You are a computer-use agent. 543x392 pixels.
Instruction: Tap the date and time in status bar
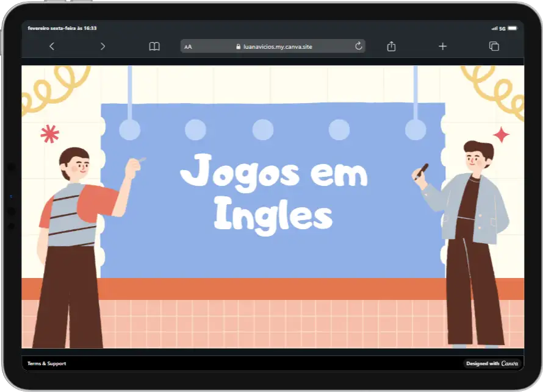click(x=62, y=28)
